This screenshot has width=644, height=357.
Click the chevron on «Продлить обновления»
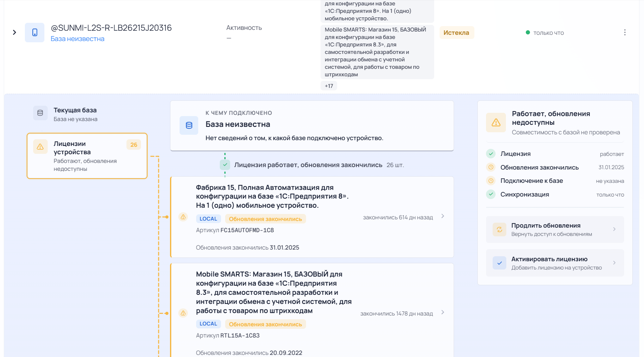point(614,229)
